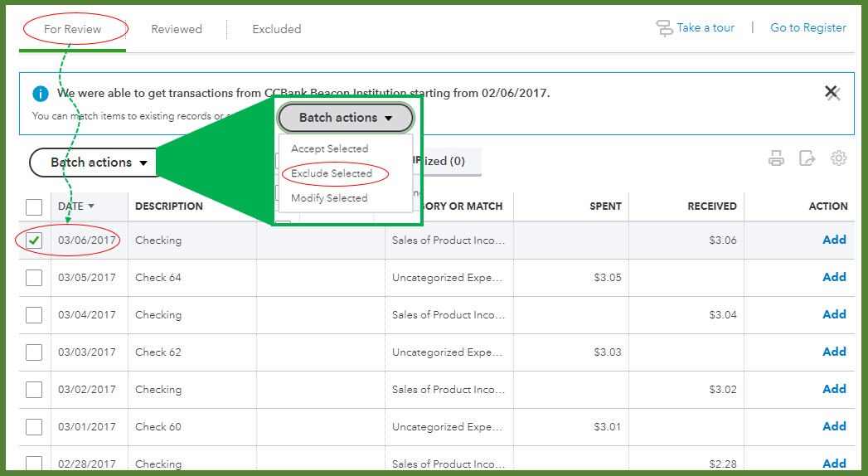The width and height of the screenshot is (868, 476).
Task: Click the Check 64 description cell
Action: (158, 277)
